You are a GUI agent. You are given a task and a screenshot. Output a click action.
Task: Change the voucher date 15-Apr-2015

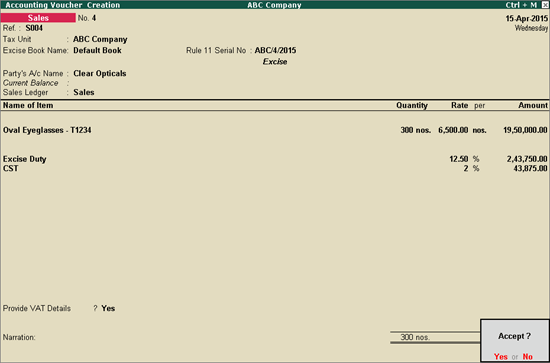click(x=526, y=19)
